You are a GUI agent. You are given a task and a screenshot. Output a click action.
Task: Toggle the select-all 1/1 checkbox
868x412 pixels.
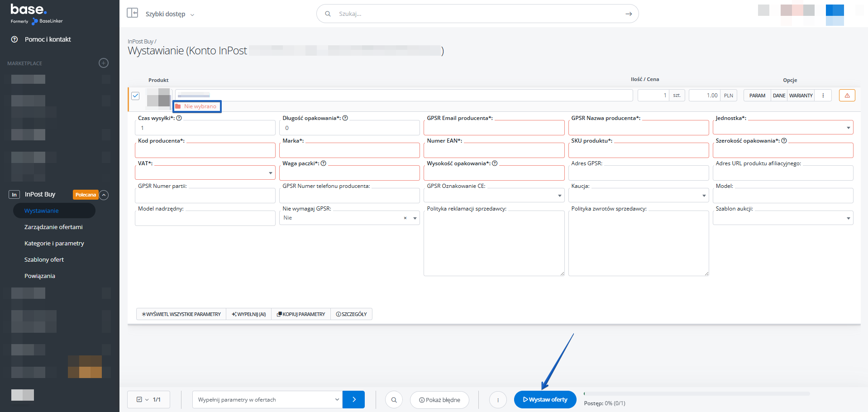click(139, 400)
